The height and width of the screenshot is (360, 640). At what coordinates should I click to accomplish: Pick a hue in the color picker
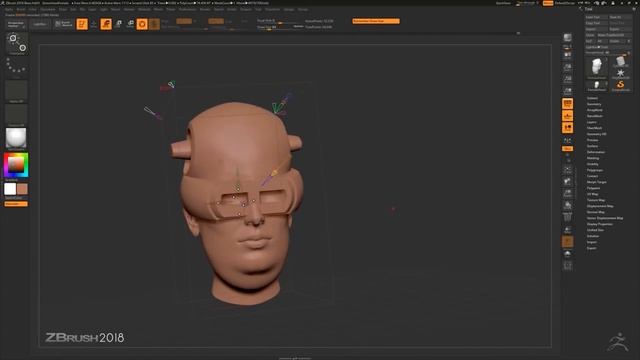click(16, 165)
